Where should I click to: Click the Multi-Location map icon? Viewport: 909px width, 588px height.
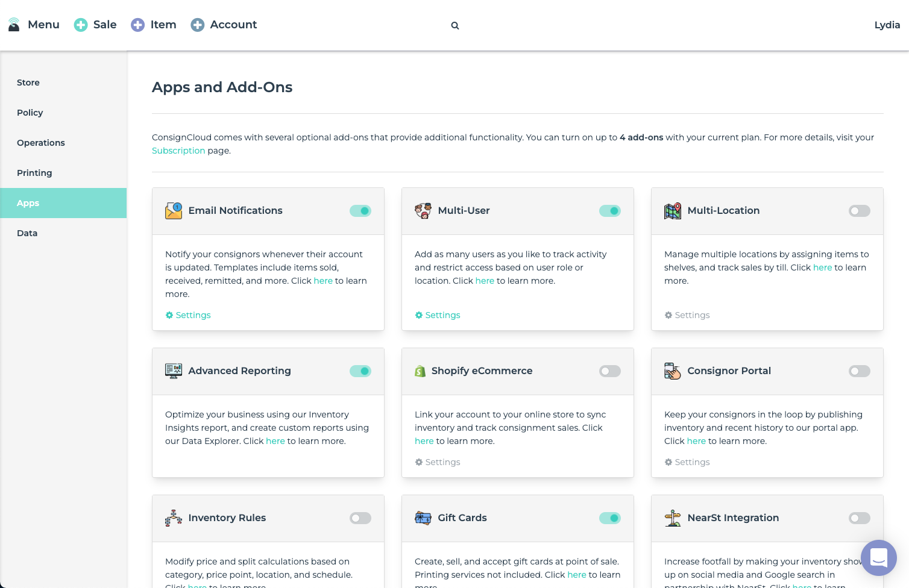pos(673,211)
